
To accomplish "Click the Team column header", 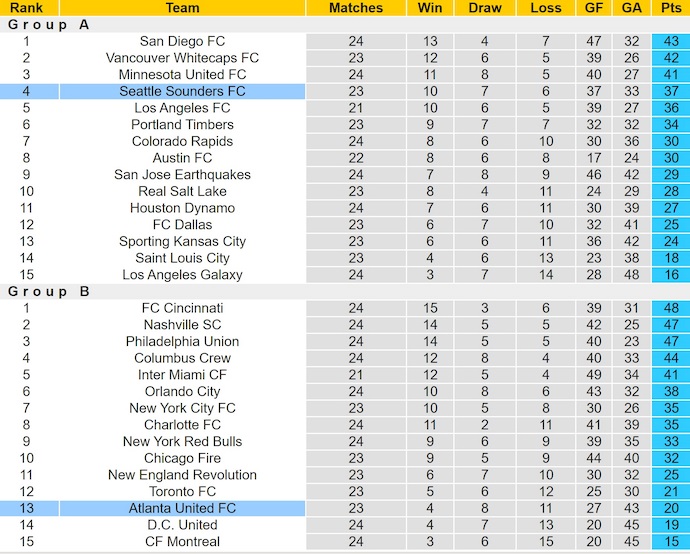I will point(182,8).
